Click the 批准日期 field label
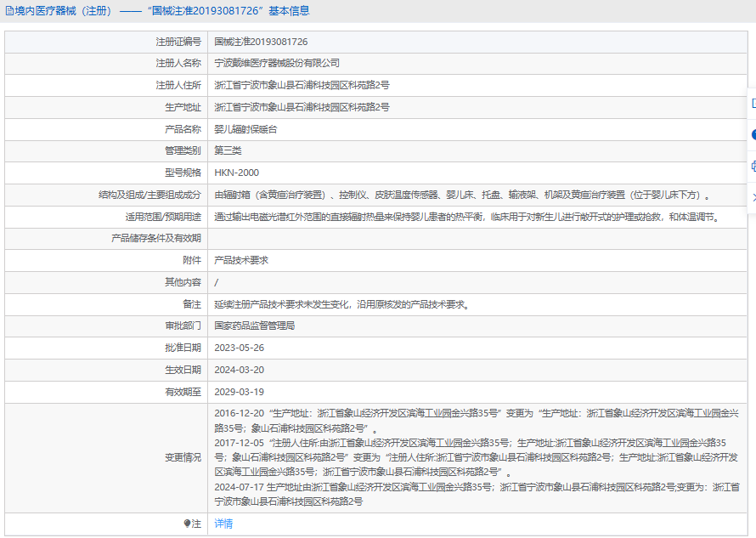The width and height of the screenshot is (756, 538). pyautogui.click(x=183, y=348)
